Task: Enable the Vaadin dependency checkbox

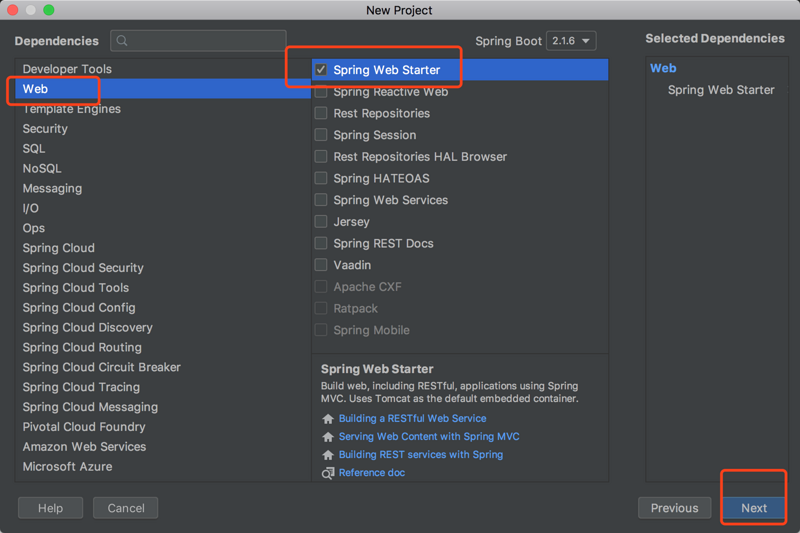Action: [321, 265]
